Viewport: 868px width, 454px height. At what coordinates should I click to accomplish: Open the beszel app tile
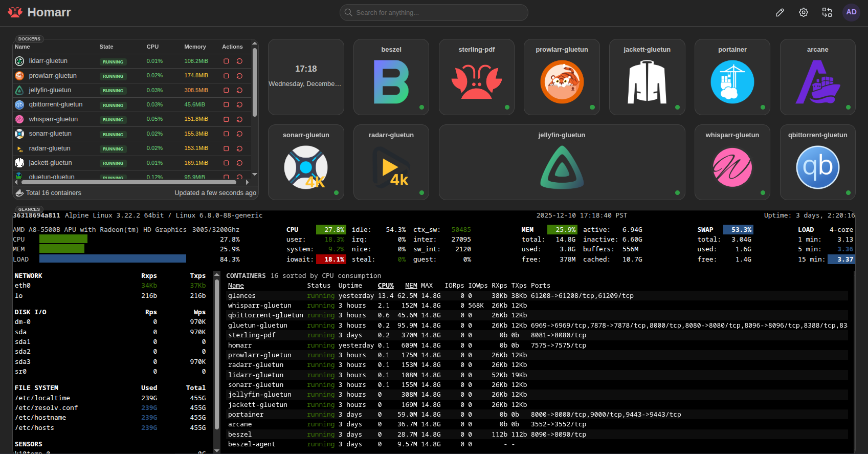[391, 77]
